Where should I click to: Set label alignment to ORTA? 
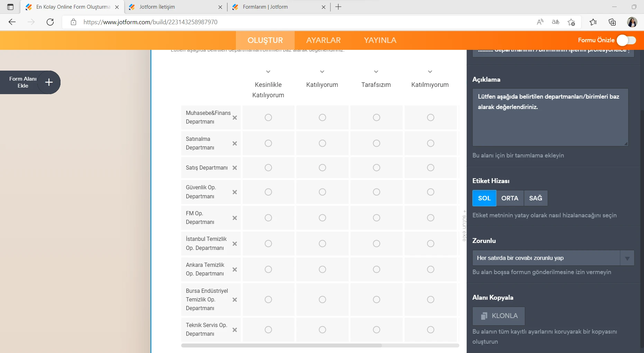click(510, 198)
